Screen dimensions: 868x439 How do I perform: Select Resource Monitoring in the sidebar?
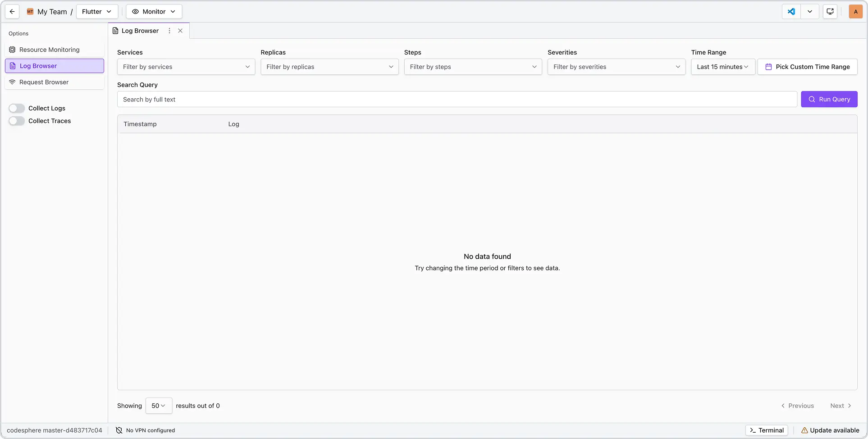point(49,50)
